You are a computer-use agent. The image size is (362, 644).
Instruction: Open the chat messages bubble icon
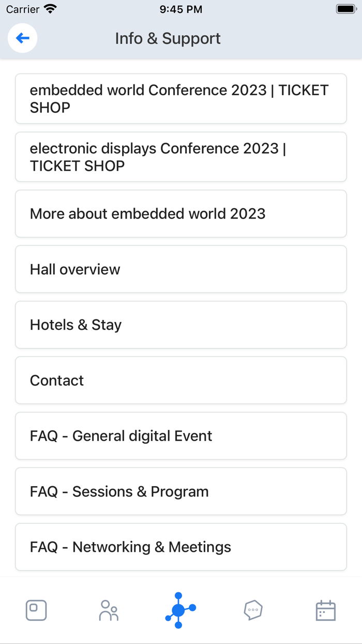(x=253, y=610)
